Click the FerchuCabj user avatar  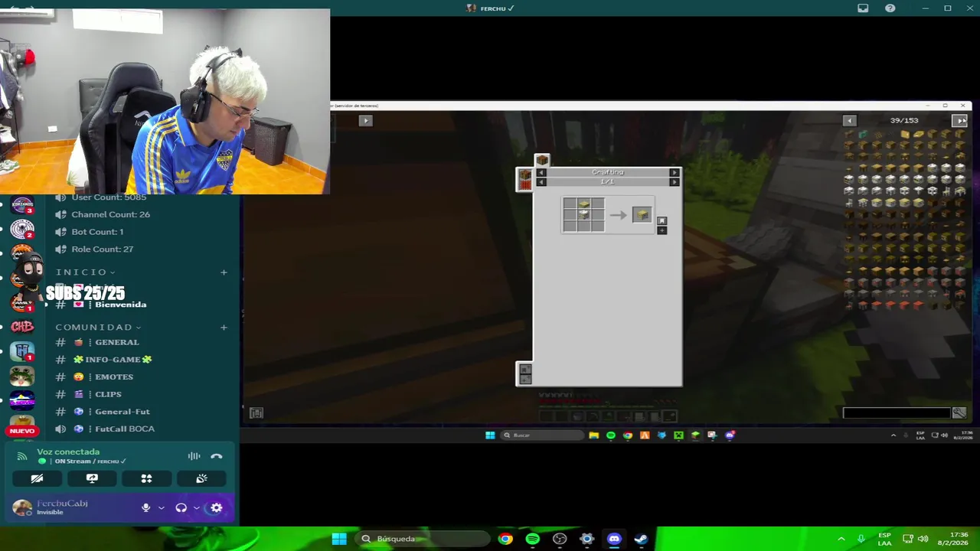click(x=22, y=507)
